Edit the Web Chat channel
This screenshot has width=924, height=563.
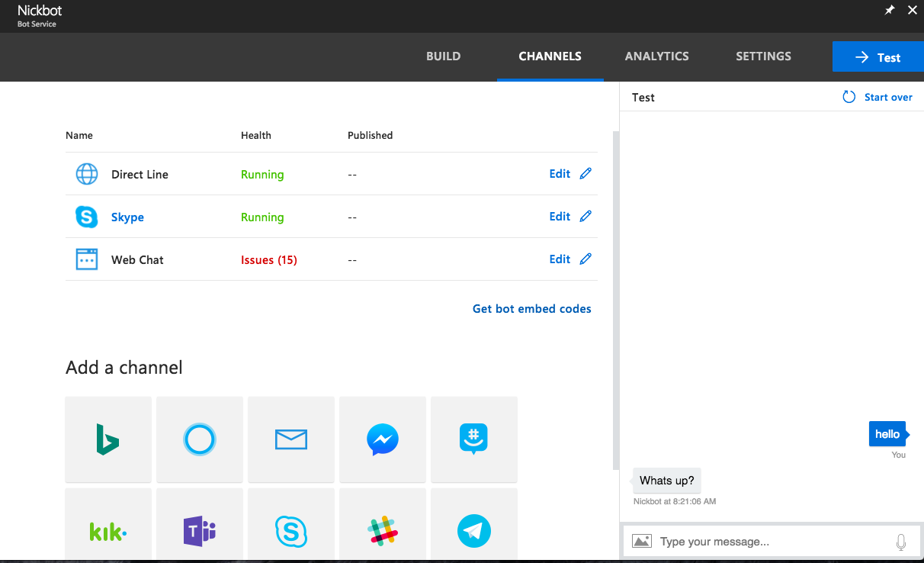tap(560, 259)
